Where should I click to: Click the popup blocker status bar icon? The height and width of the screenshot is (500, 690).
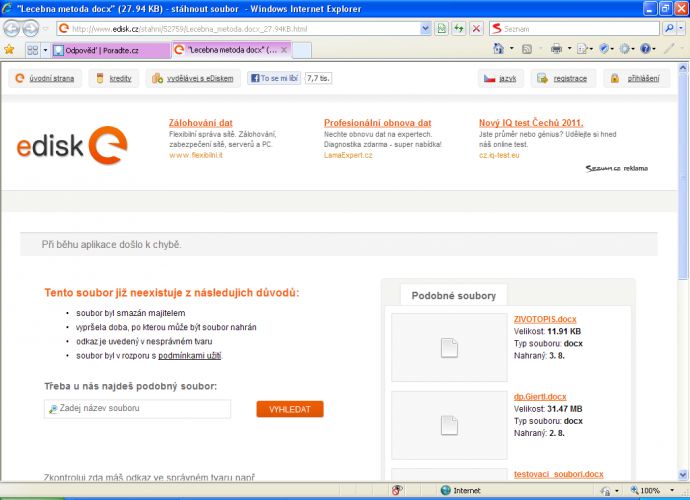(397, 490)
